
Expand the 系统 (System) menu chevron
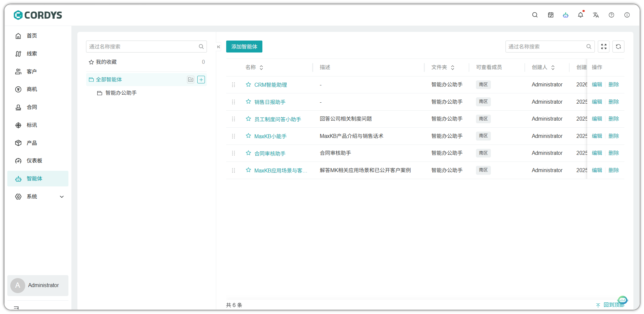pyautogui.click(x=61, y=196)
